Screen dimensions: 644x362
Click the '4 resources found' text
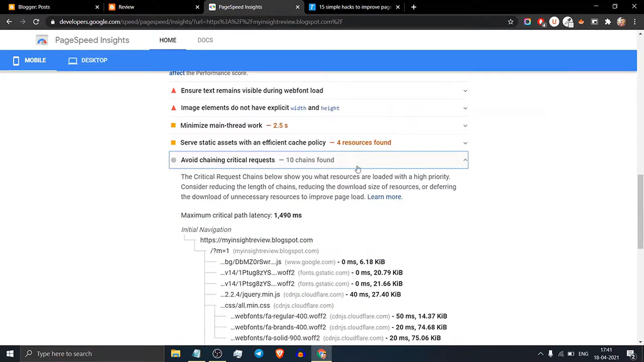click(x=364, y=143)
